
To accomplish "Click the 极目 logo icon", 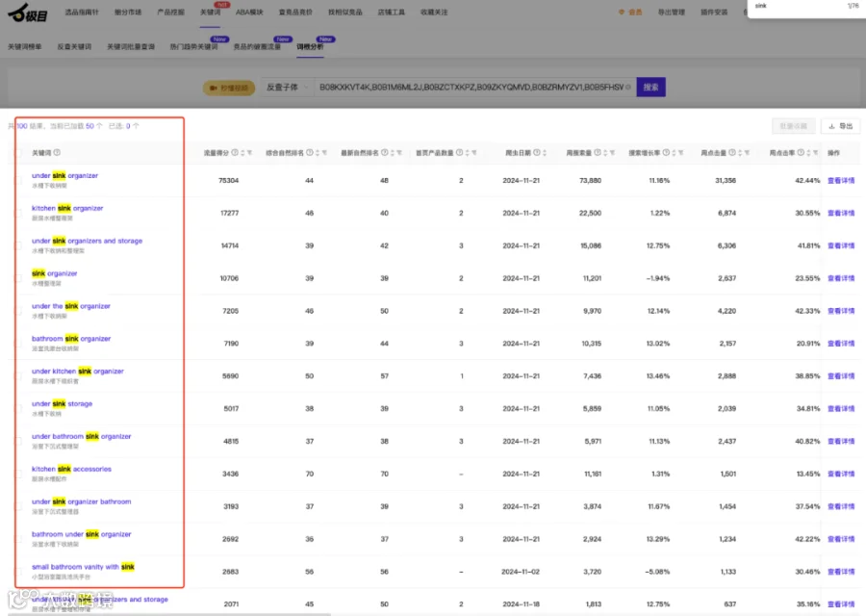I will (28, 13).
